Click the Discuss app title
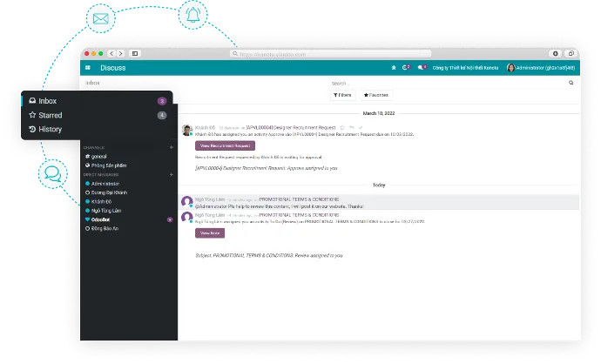The image size is (601, 364). coord(113,68)
